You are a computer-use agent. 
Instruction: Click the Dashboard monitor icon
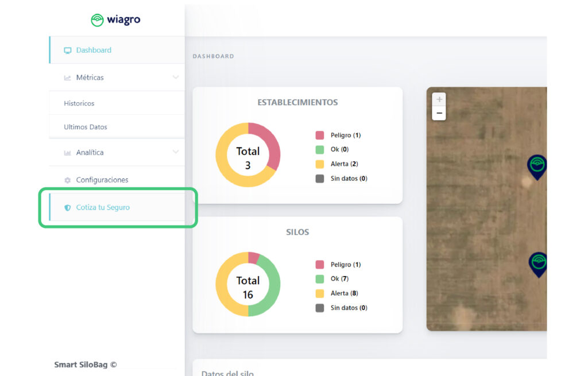(68, 51)
